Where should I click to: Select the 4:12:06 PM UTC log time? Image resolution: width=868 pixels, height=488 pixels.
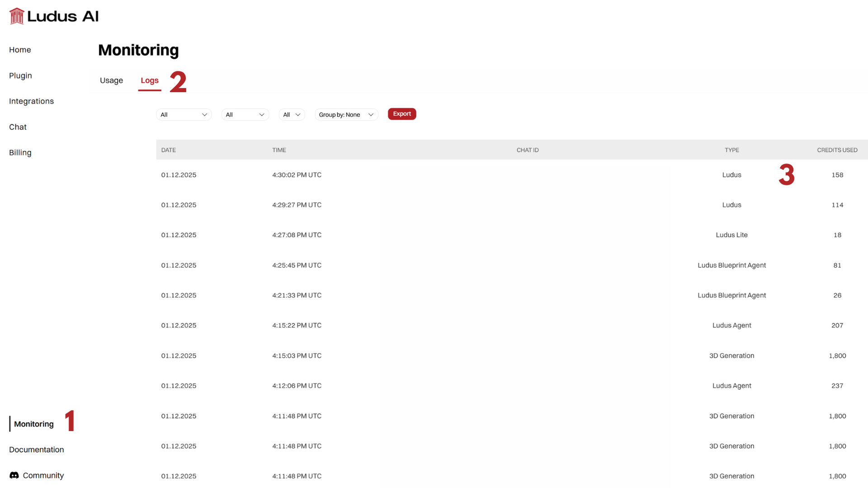coord(297,386)
